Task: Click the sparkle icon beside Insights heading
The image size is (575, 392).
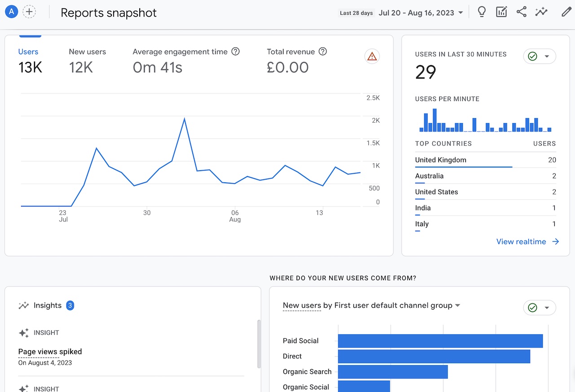Action: coord(23,305)
